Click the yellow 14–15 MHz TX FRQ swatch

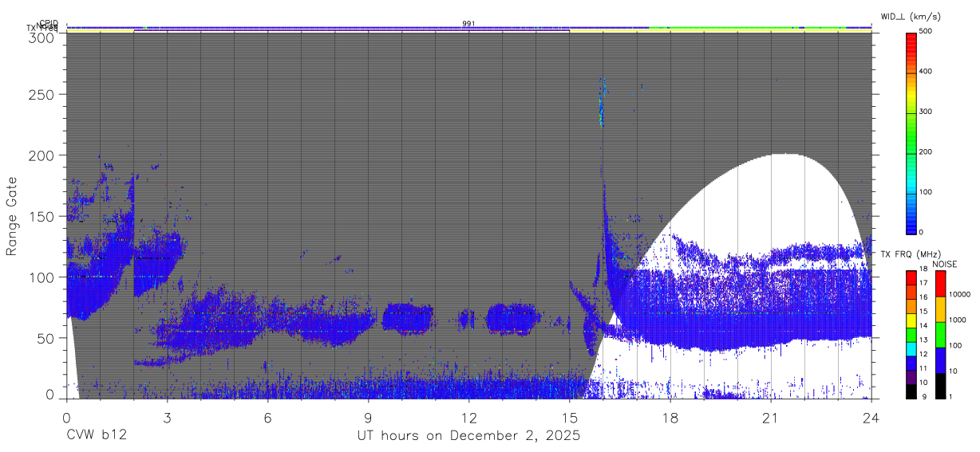(912, 321)
